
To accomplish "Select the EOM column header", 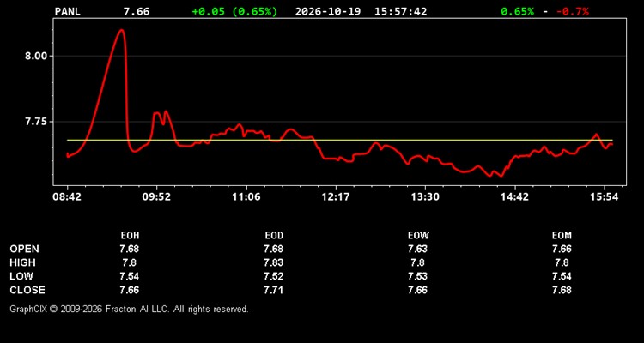I will coord(562,236).
